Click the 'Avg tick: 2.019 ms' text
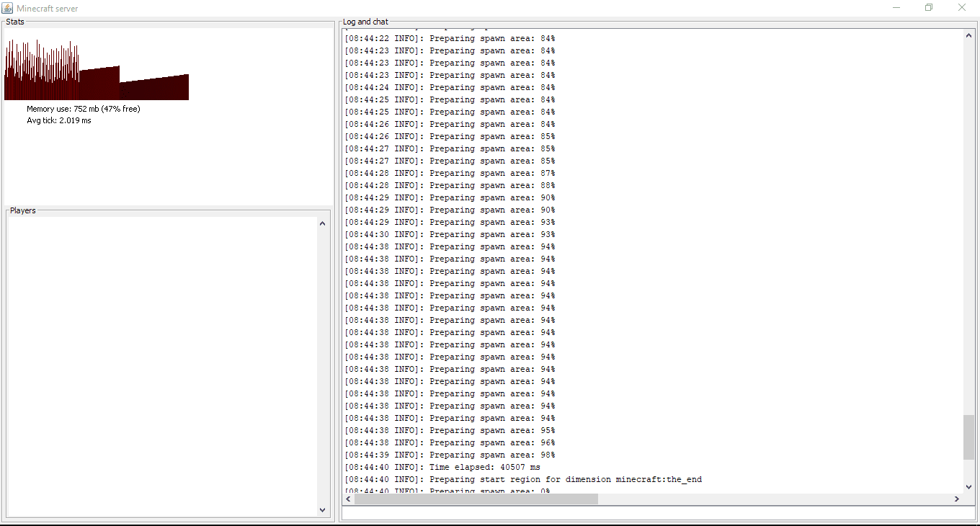Image resolution: width=980 pixels, height=526 pixels. coord(59,120)
